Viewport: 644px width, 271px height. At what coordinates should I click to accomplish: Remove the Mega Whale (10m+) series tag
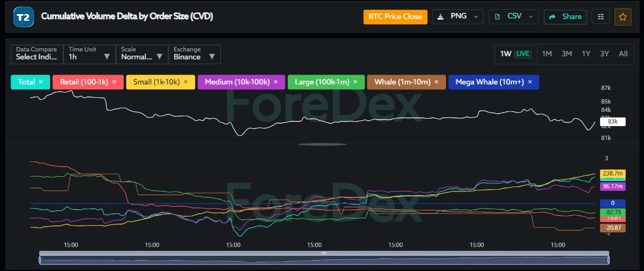click(x=530, y=82)
